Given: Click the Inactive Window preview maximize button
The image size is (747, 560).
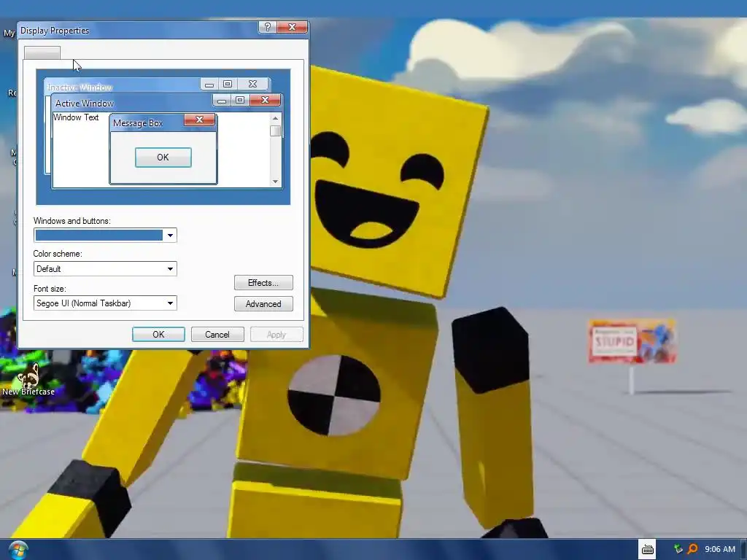Looking at the screenshot, I should 228,84.
